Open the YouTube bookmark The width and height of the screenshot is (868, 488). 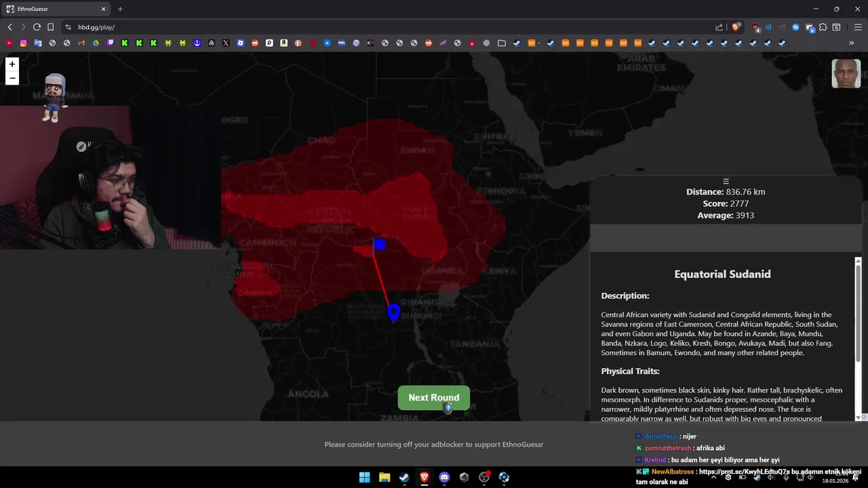pyautogui.click(x=9, y=43)
